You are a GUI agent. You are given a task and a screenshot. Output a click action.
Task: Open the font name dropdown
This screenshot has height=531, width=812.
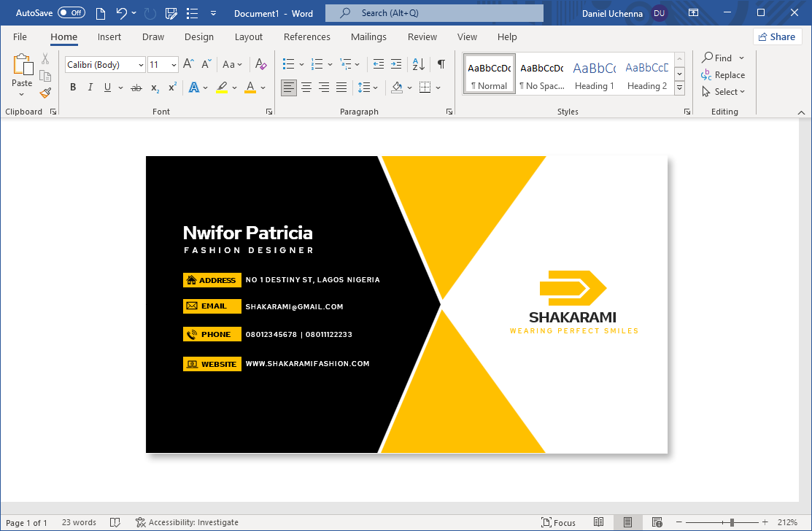141,65
